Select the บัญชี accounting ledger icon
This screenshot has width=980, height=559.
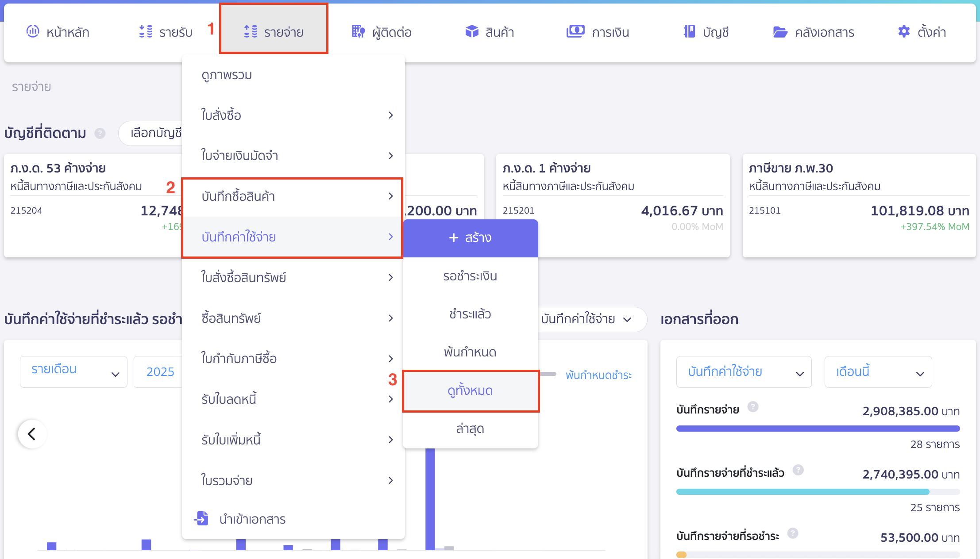coord(687,31)
